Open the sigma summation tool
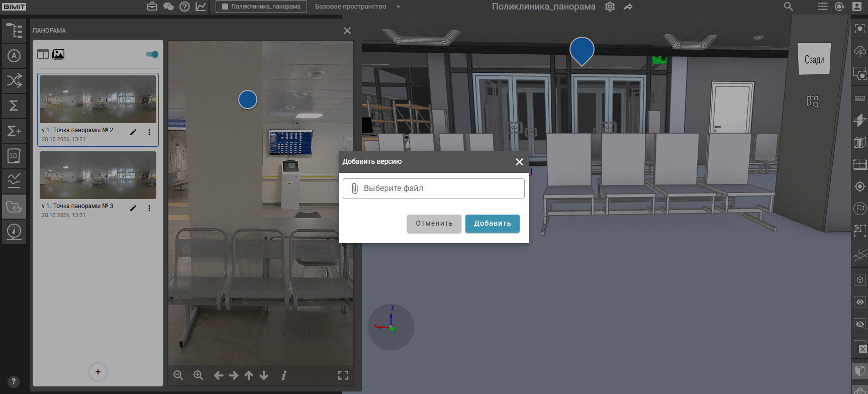The image size is (868, 394). 14,106
